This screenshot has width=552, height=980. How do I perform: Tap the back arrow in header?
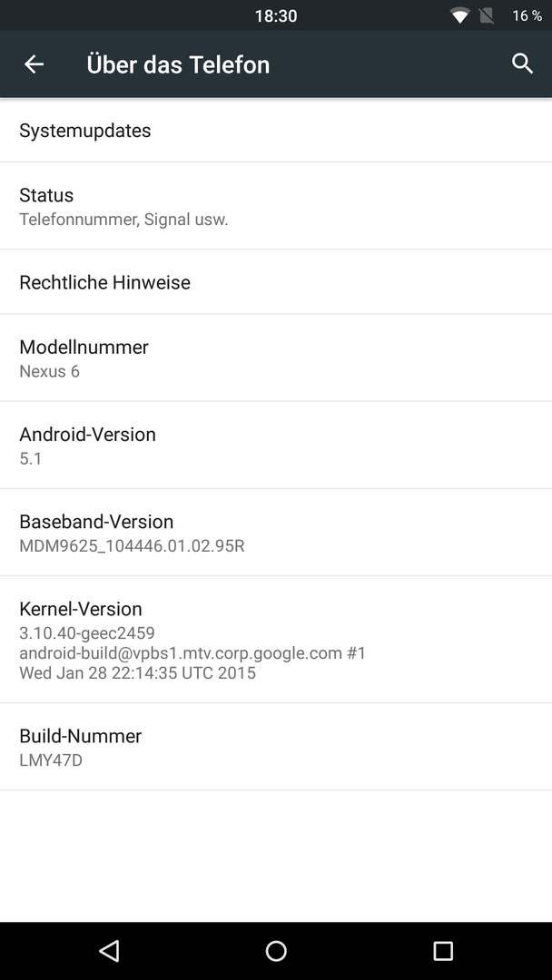(x=34, y=64)
